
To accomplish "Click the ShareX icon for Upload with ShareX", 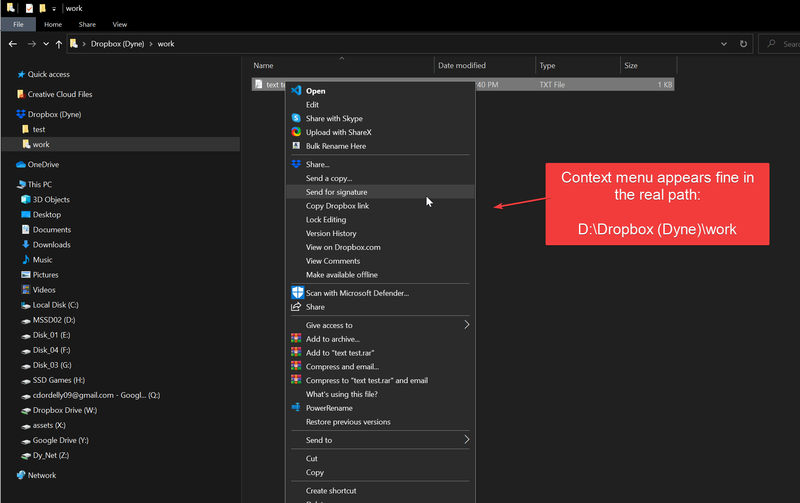I will 296,132.
